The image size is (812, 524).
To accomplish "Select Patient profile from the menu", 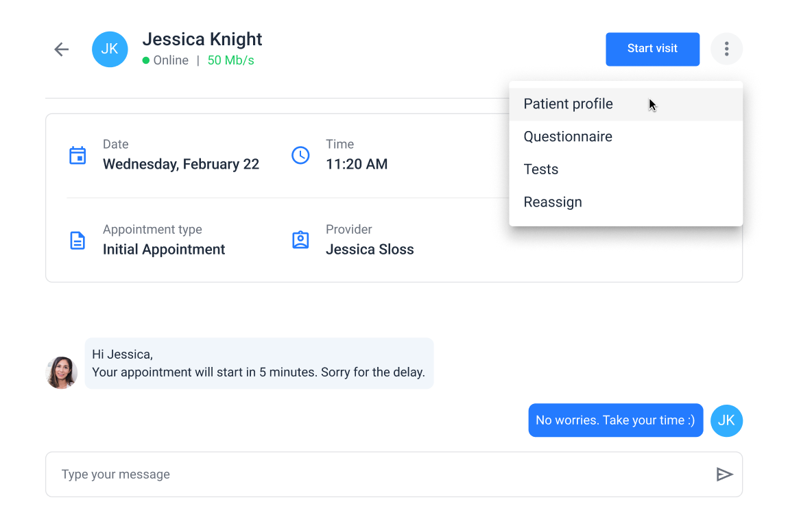I will coord(568,104).
